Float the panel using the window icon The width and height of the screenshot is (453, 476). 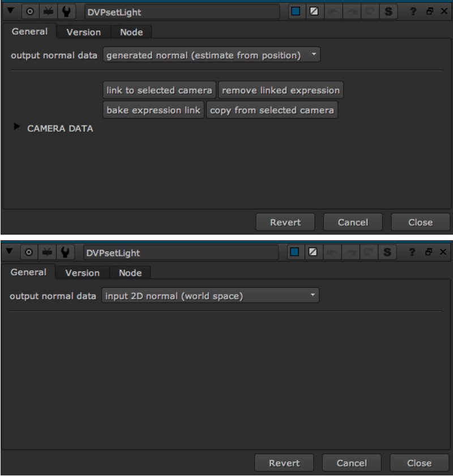click(429, 11)
